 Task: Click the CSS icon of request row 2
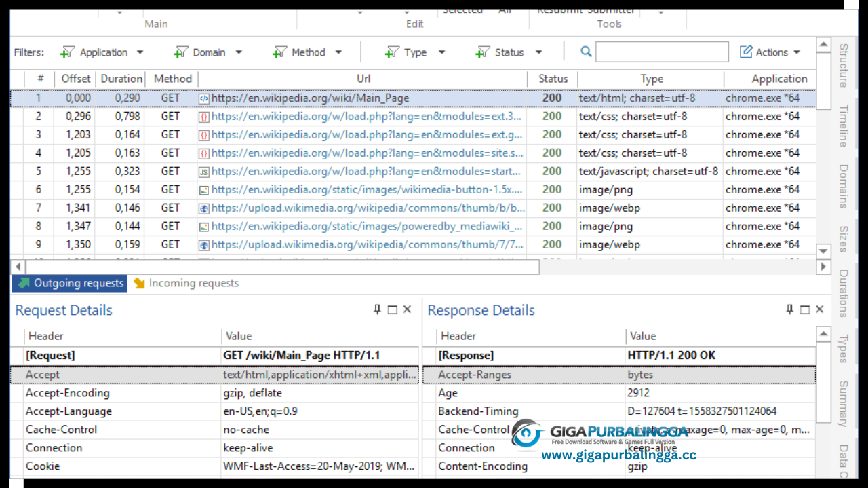click(203, 117)
